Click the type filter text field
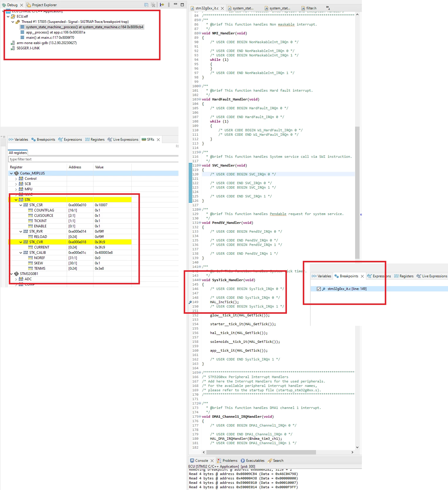The width and height of the screenshot is (448, 490). point(93,159)
